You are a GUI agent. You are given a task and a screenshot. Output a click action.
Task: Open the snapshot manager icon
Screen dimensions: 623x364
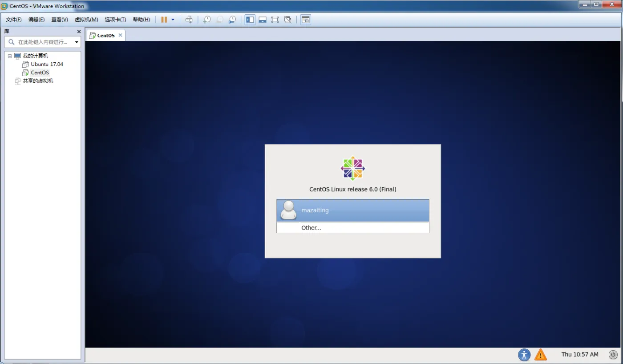(232, 20)
